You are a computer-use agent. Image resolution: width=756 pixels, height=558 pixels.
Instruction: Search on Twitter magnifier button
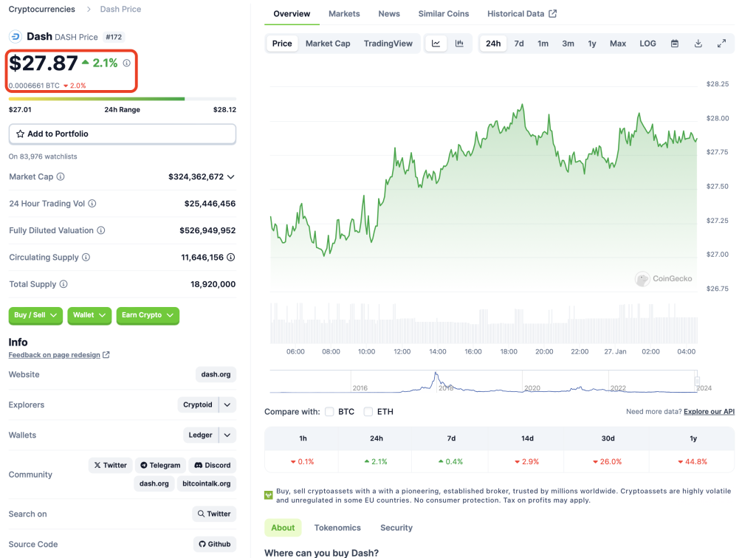214,514
